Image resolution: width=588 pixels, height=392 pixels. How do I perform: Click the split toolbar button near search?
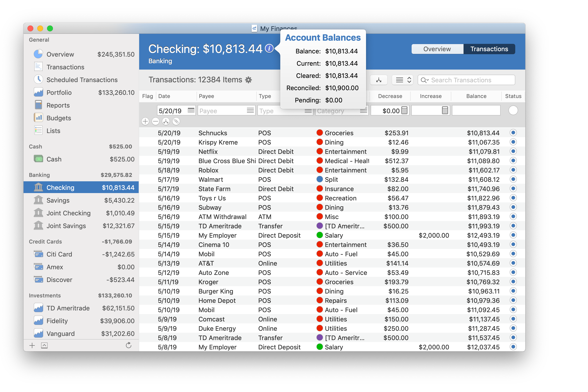tap(379, 80)
